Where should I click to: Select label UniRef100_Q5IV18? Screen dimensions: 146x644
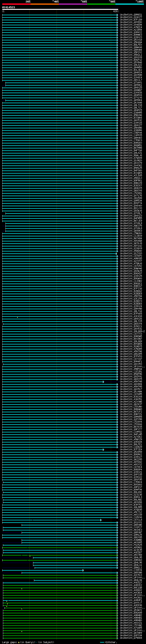[x=131, y=40]
